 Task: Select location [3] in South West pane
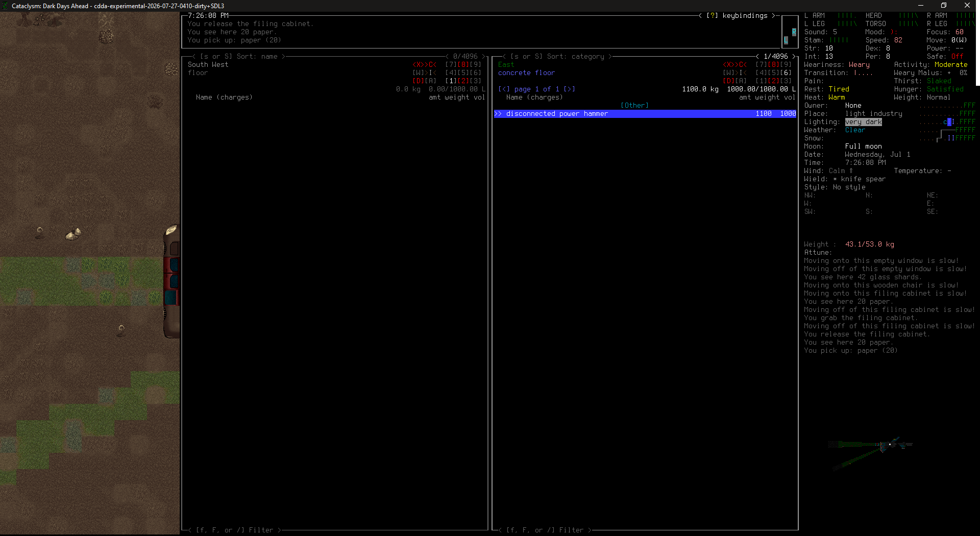[x=475, y=81]
